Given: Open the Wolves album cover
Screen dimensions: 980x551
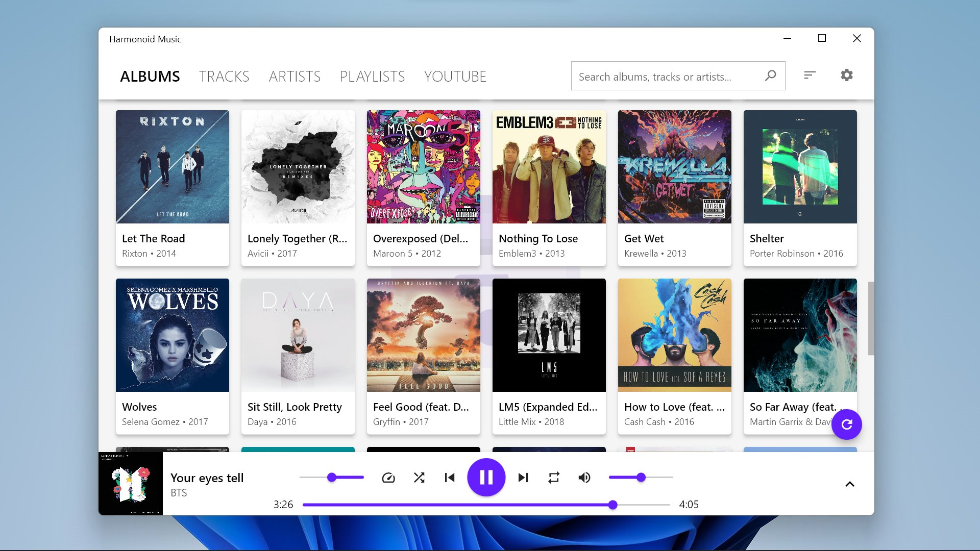Looking at the screenshot, I should [x=173, y=335].
